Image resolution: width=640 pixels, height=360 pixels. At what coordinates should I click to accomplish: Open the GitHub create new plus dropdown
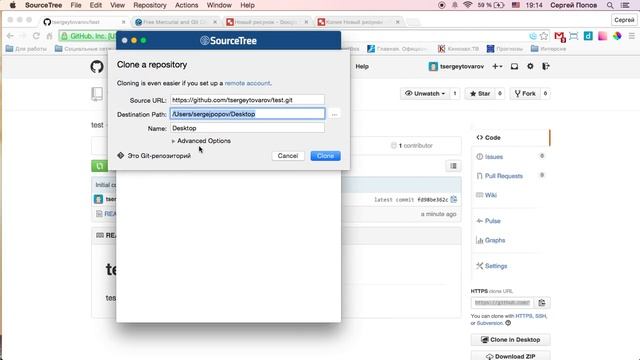pyautogui.click(x=497, y=66)
